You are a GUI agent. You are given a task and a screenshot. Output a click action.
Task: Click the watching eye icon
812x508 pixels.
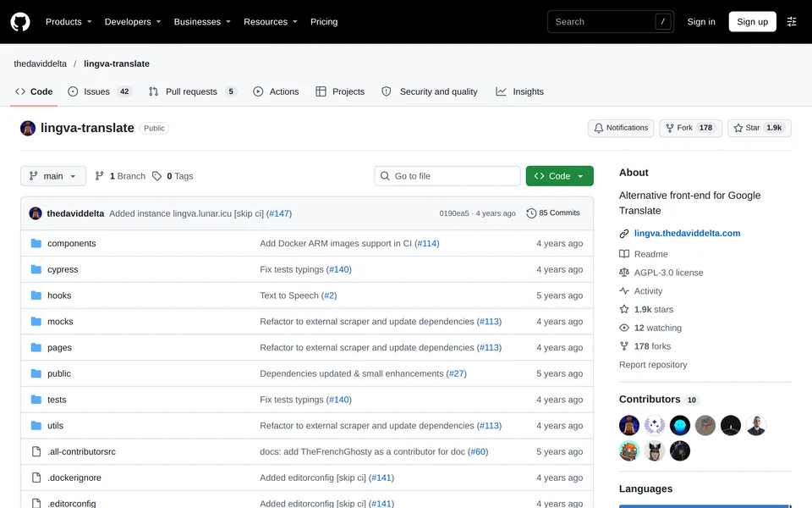pyautogui.click(x=624, y=328)
